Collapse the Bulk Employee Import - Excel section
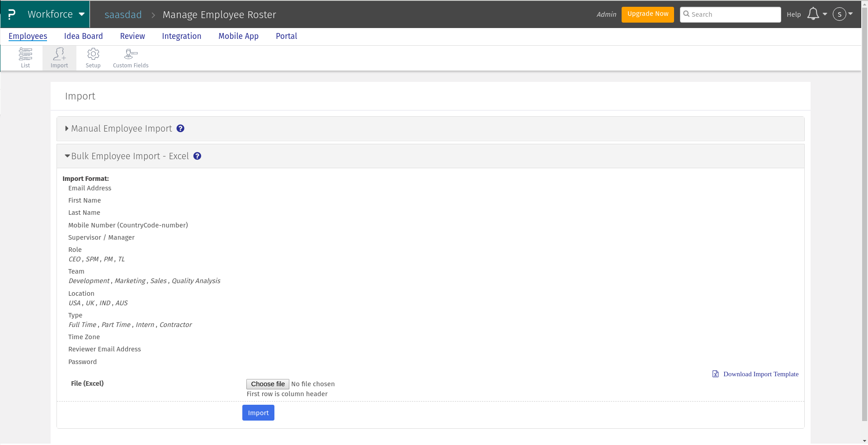 129,156
